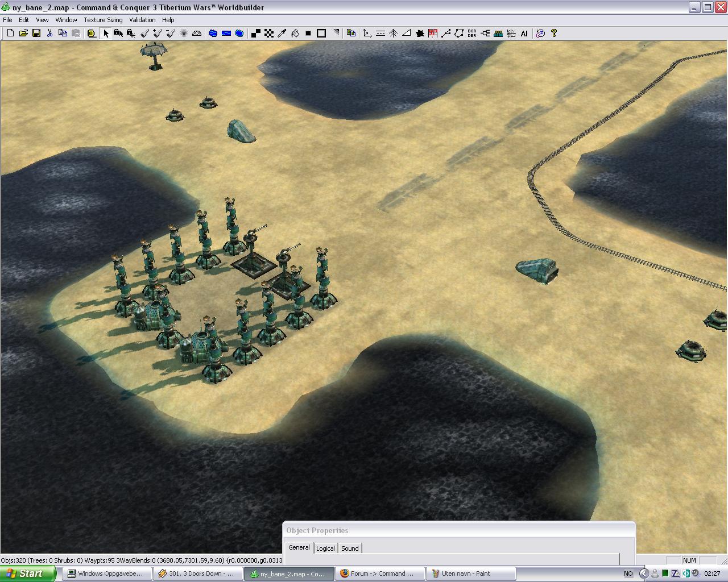Expand hidden tray icons chevron
This screenshot has height=582, width=728.
click(x=644, y=573)
